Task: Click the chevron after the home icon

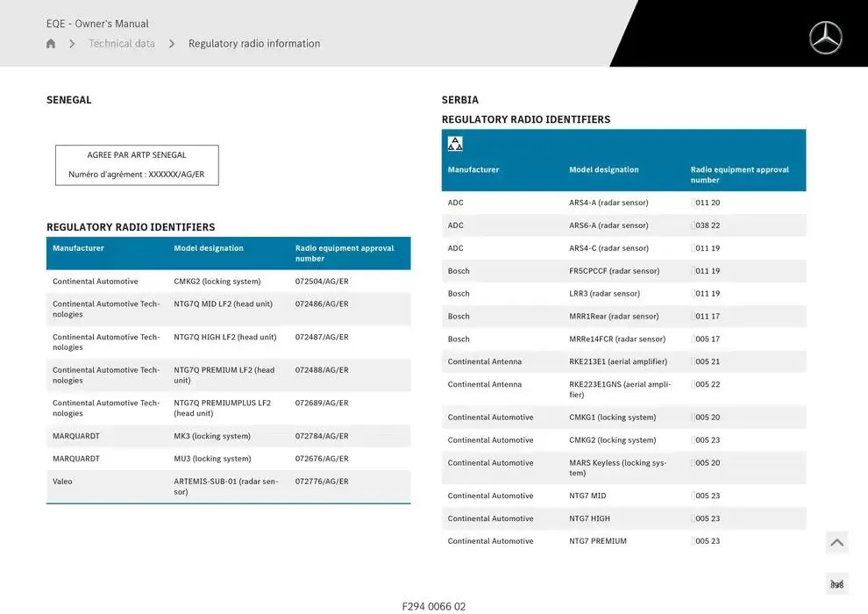Action: click(x=72, y=44)
